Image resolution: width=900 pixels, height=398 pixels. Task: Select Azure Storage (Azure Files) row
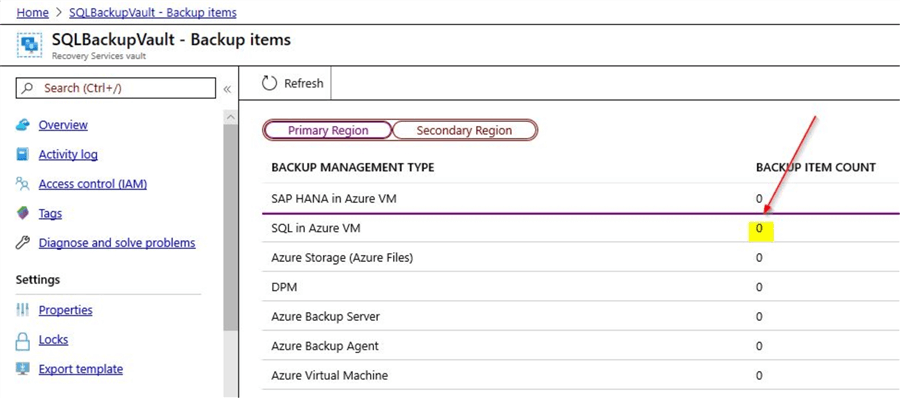[x=581, y=258]
